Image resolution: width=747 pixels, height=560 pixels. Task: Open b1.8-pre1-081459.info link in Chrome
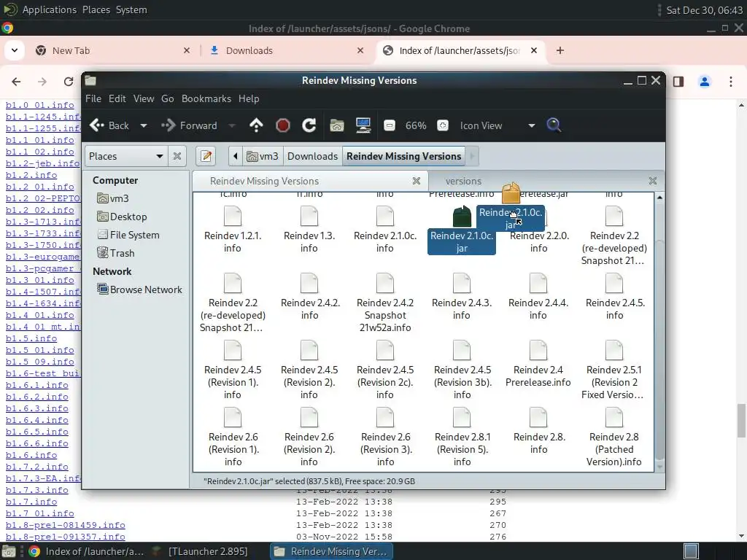click(x=65, y=525)
